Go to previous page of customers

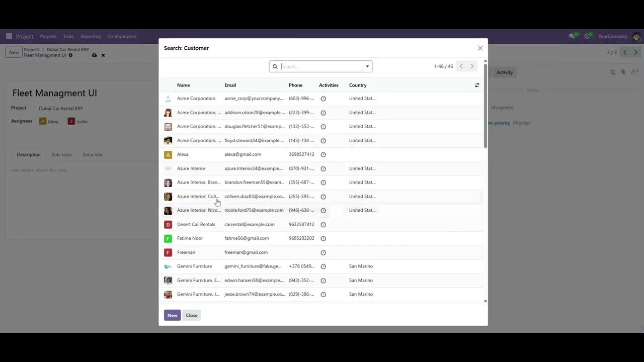(461, 66)
